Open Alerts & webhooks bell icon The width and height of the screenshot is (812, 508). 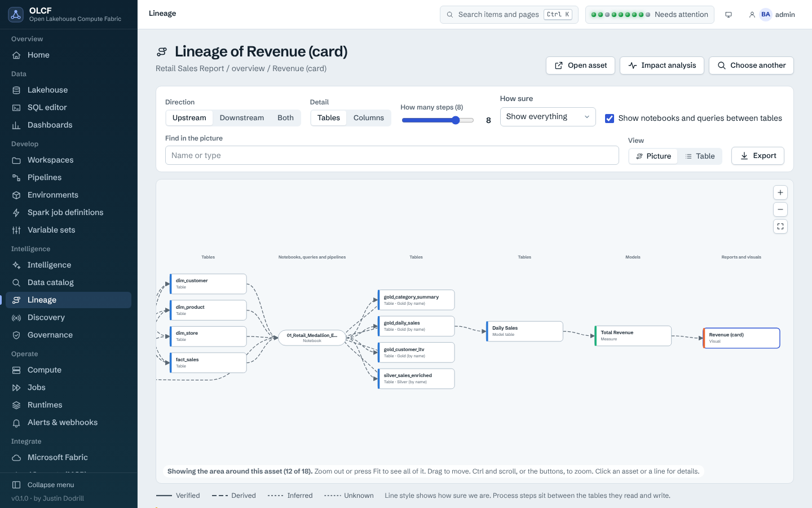16,422
